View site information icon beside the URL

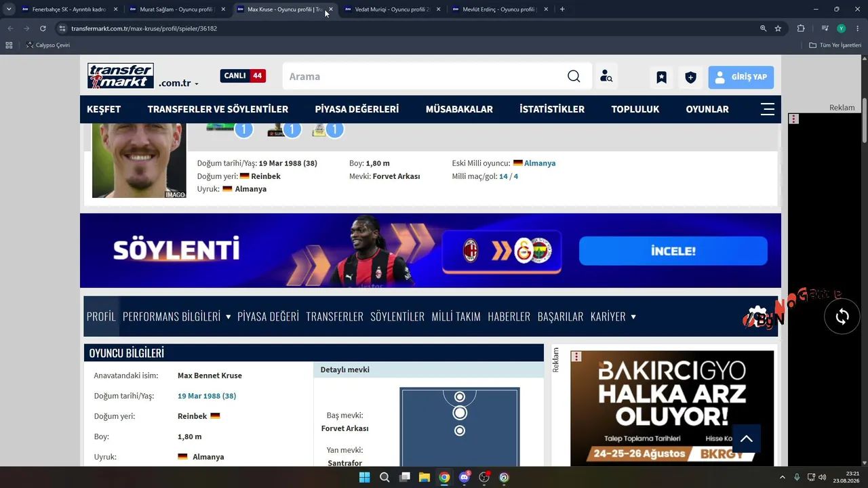[x=62, y=28]
